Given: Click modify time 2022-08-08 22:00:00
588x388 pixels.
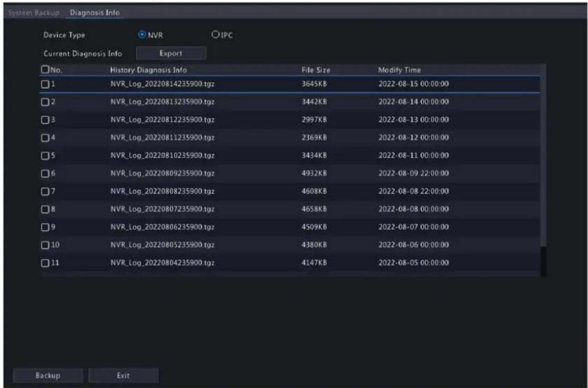Looking at the screenshot, I should click(x=413, y=191).
